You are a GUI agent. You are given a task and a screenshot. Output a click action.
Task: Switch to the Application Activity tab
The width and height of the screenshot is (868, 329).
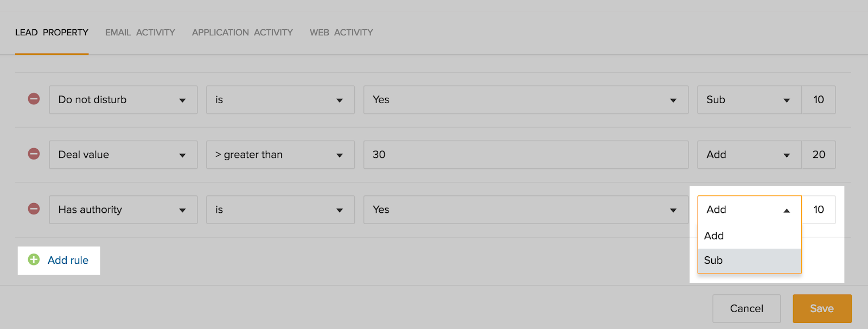coord(242,33)
